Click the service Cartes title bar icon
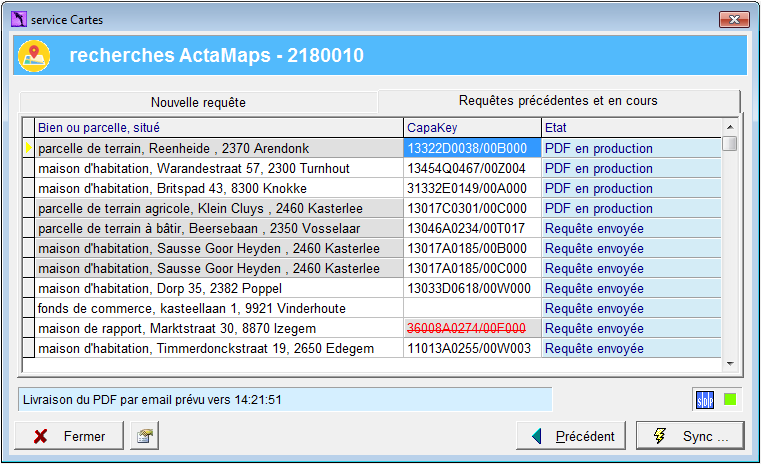 click(18, 19)
